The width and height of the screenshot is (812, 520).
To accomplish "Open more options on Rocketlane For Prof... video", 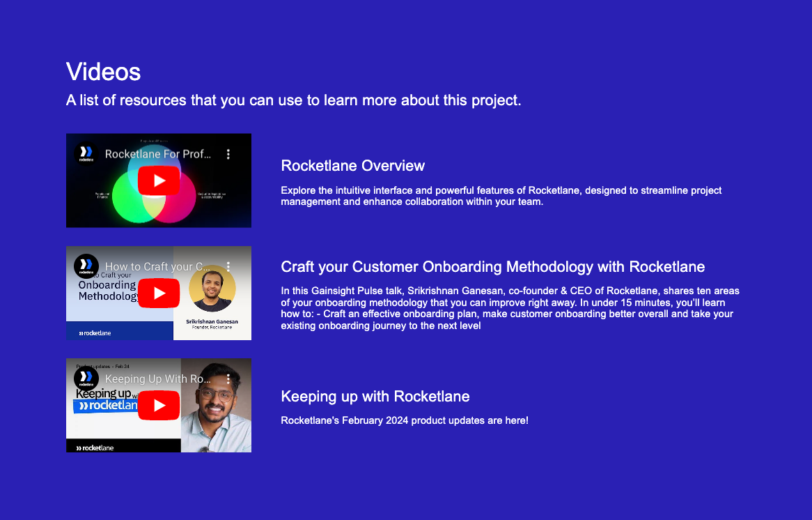I will (x=228, y=154).
